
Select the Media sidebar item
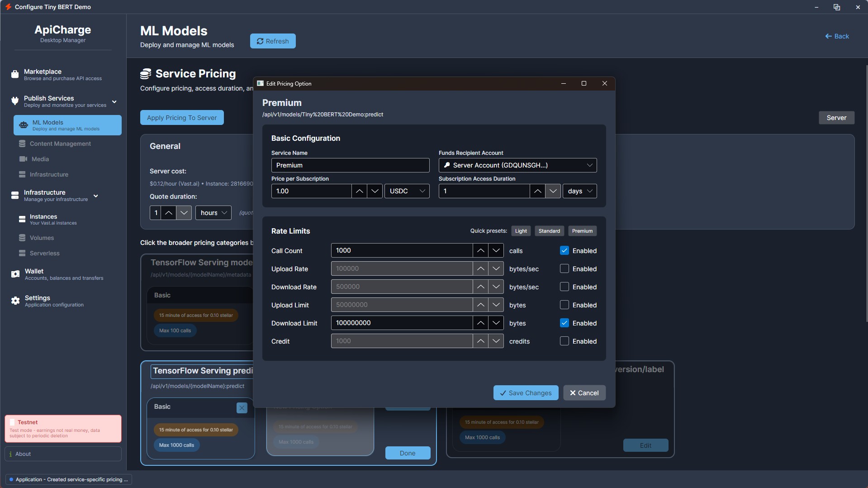tap(40, 159)
